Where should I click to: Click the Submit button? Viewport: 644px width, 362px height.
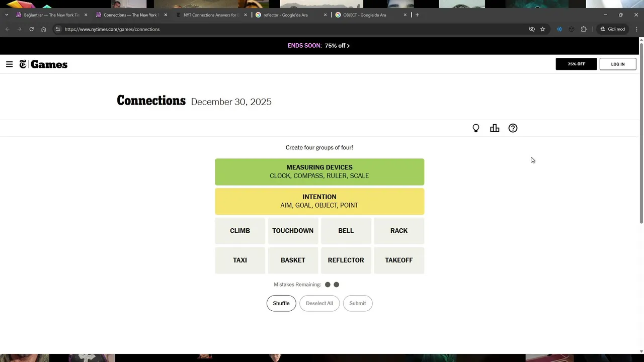tap(358, 303)
